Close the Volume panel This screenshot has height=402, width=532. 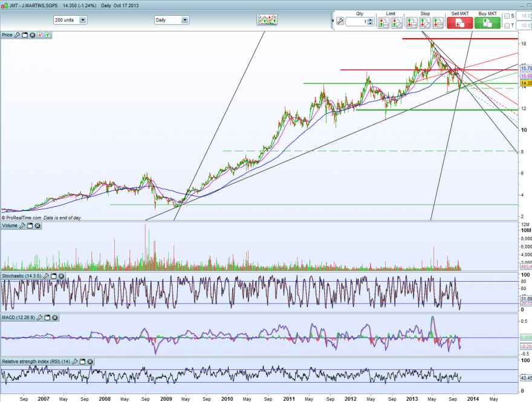pos(37,225)
